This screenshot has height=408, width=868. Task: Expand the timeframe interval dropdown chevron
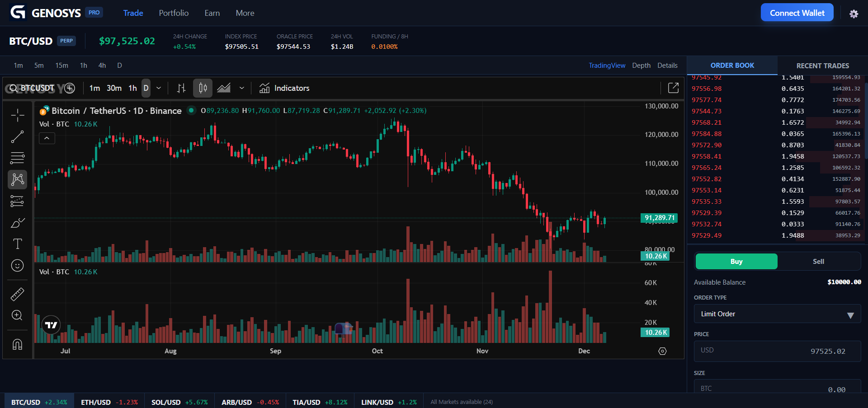point(159,88)
